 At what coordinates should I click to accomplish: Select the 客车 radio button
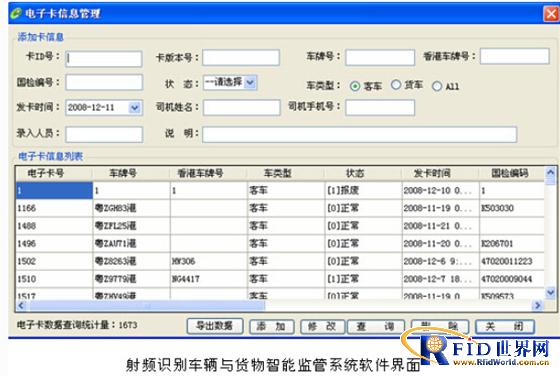click(355, 86)
